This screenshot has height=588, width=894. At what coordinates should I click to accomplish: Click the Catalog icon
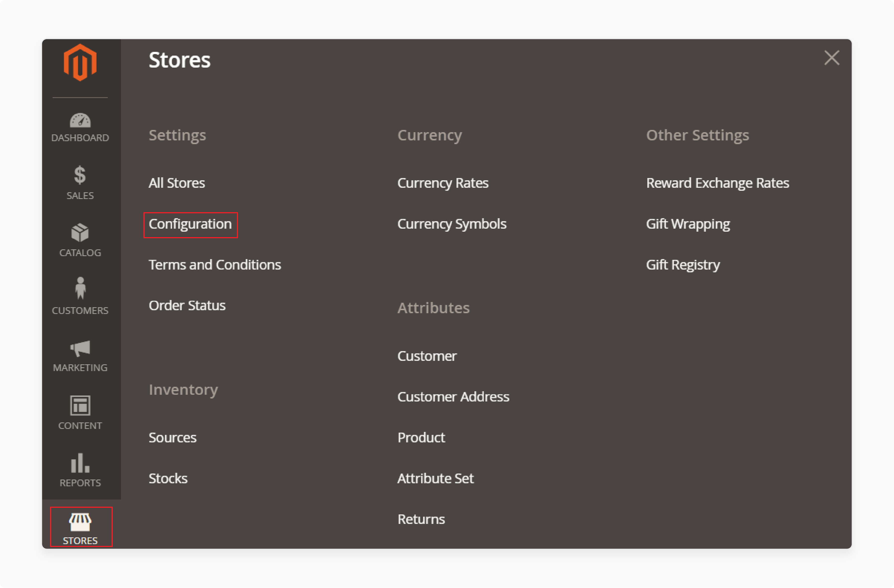coord(80,232)
